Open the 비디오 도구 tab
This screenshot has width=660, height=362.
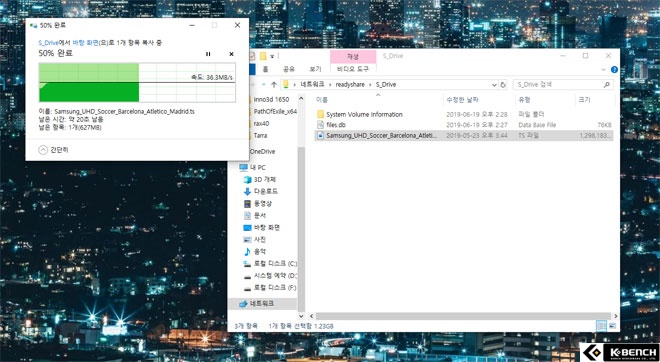click(353, 69)
